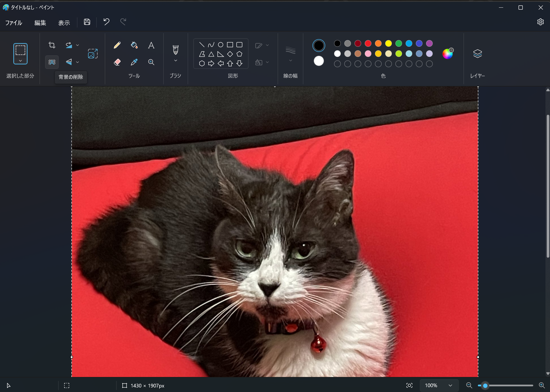Click the Rotate icon

coord(69,45)
